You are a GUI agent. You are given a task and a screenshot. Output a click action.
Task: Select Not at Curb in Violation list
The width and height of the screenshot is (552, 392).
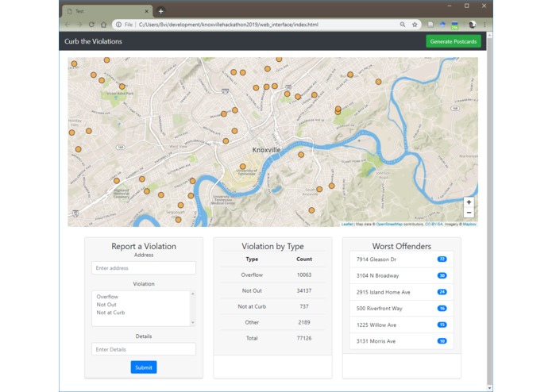pos(110,313)
